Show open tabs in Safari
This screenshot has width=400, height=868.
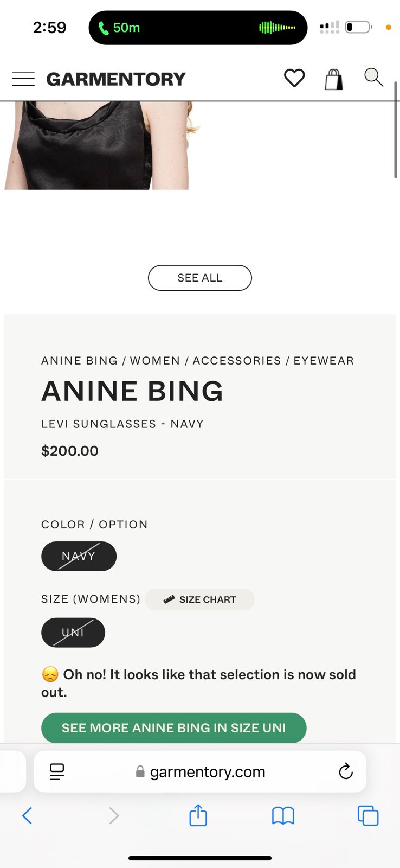click(x=368, y=815)
